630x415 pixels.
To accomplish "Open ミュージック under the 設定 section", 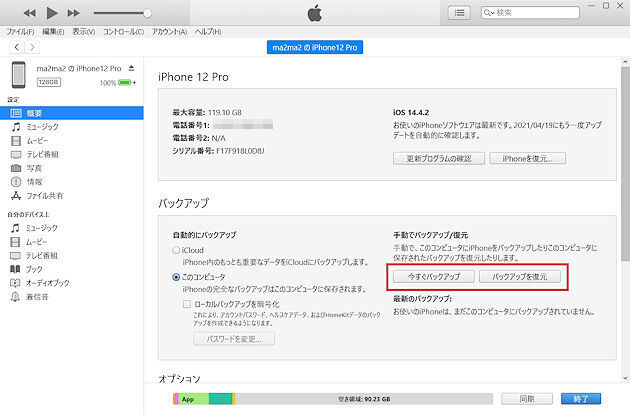I will click(41, 127).
